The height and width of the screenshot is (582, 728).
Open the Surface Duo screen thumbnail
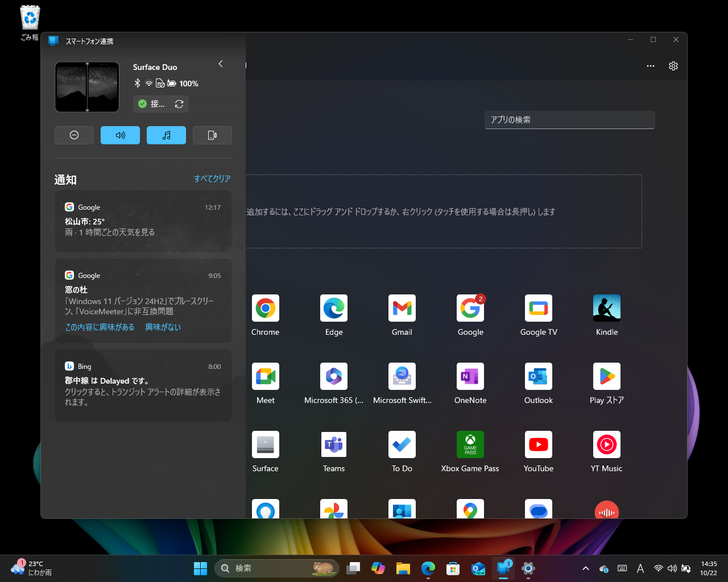point(87,87)
